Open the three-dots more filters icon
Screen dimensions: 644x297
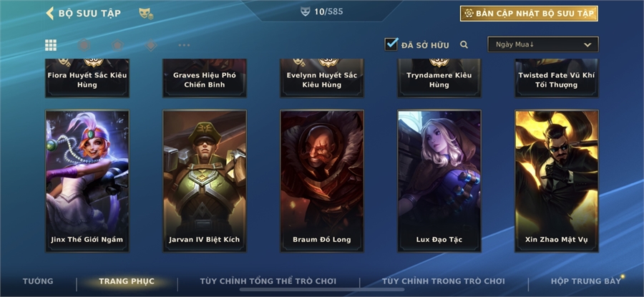[184, 45]
